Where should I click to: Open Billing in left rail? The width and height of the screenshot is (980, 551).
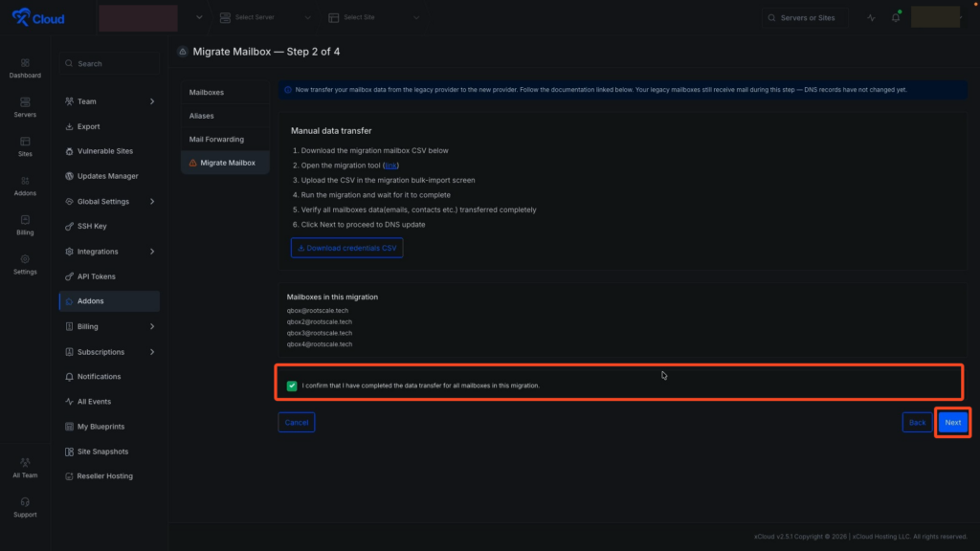tap(25, 226)
